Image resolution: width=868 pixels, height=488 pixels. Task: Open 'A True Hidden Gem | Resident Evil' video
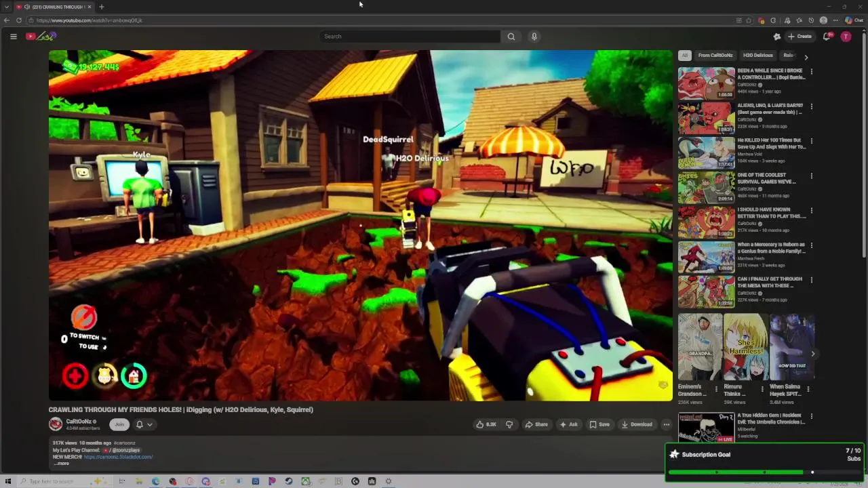[771, 418]
